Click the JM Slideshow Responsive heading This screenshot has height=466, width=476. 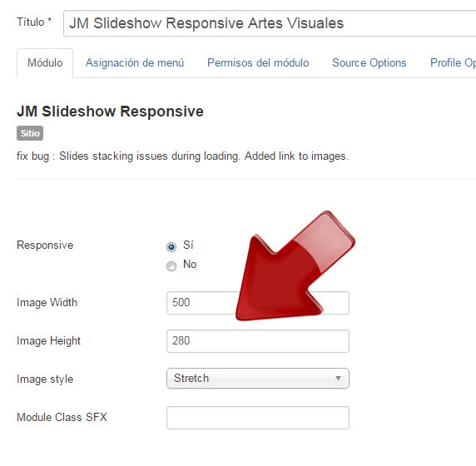coord(110,112)
